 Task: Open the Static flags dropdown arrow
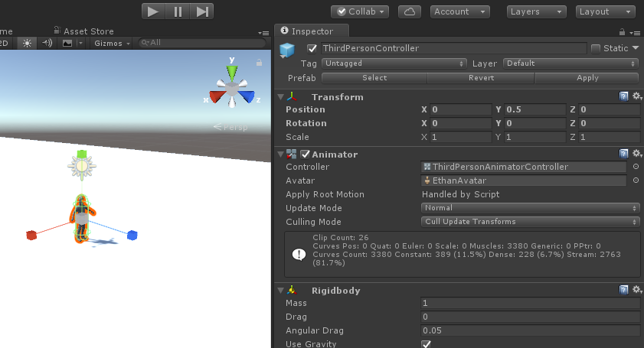point(636,48)
